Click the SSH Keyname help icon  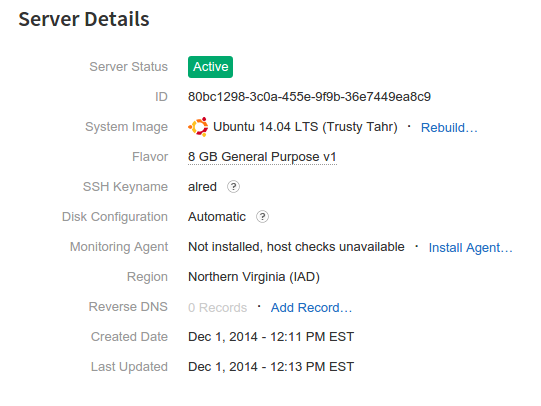point(233,187)
